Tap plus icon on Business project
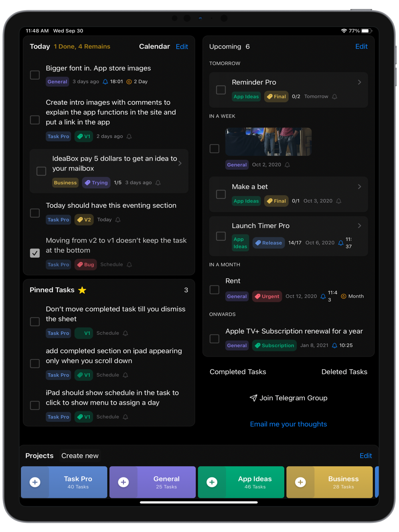 [300, 482]
